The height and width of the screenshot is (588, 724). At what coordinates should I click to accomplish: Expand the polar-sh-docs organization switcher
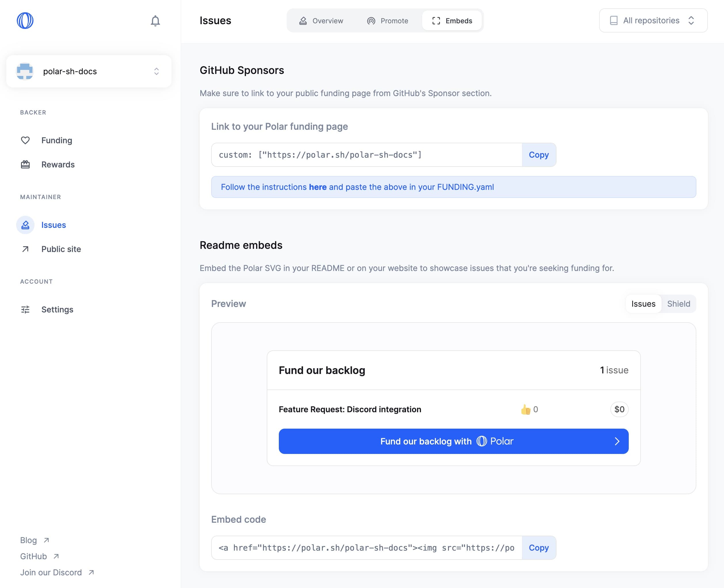[x=89, y=71]
